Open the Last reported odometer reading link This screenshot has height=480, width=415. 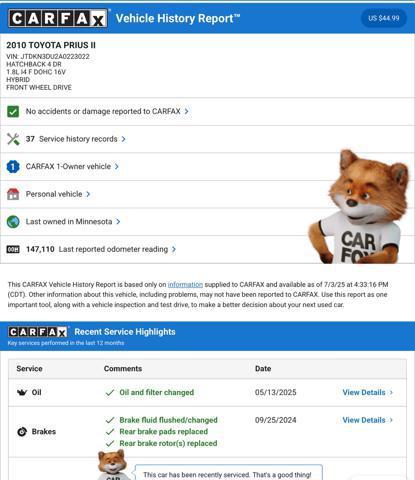tap(113, 249)
